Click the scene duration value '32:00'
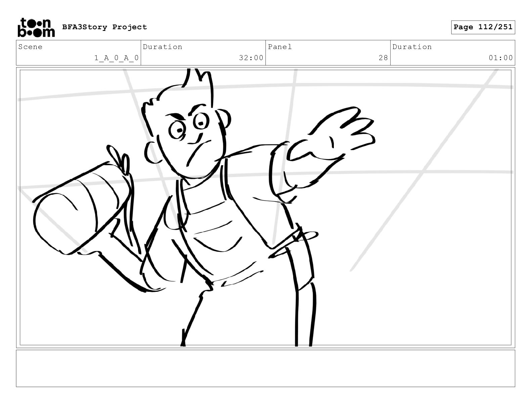This screenshot has height=411, width=532. pos(251,58)
